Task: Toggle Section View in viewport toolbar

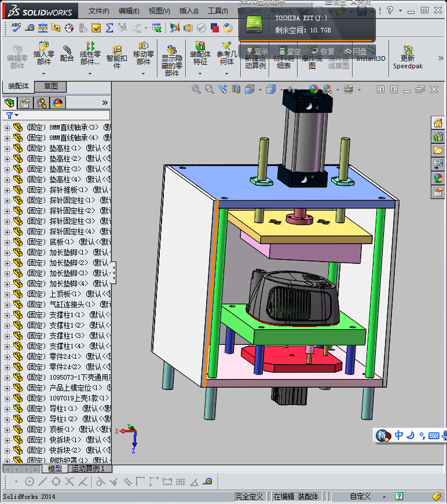Action: [236, 89]
